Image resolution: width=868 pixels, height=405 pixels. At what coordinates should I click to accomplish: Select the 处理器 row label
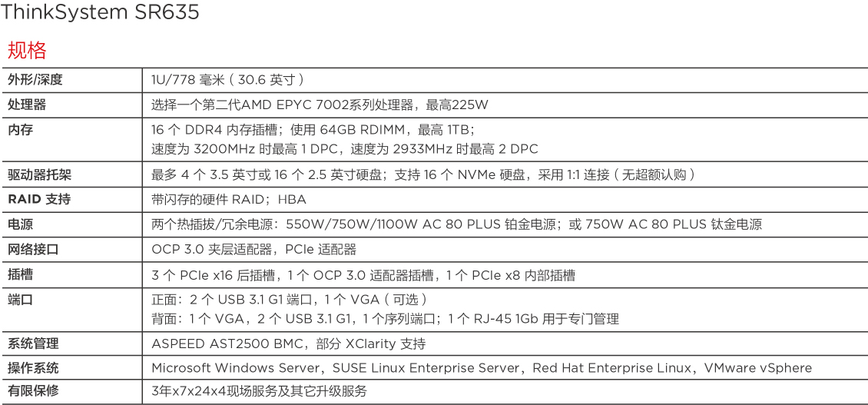(x=27, y=105)
